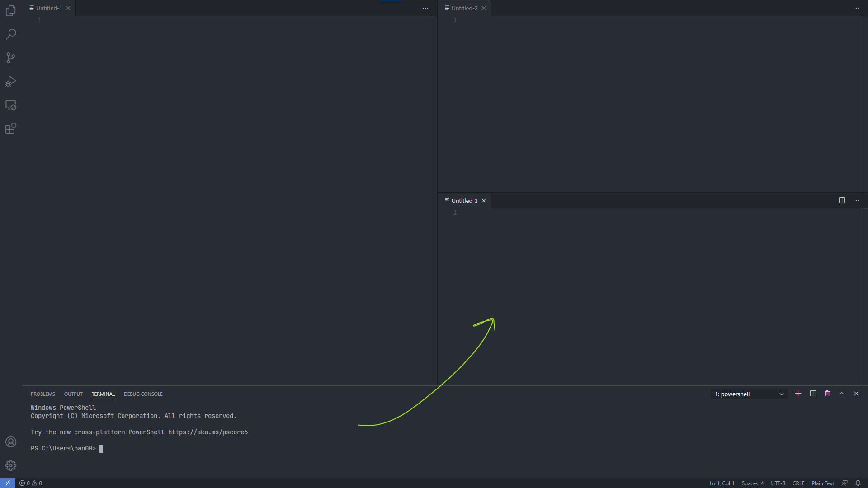Screen dimensions: 868x488
Task: Open the Accounts menu
Action: click(x=11, y=442)
